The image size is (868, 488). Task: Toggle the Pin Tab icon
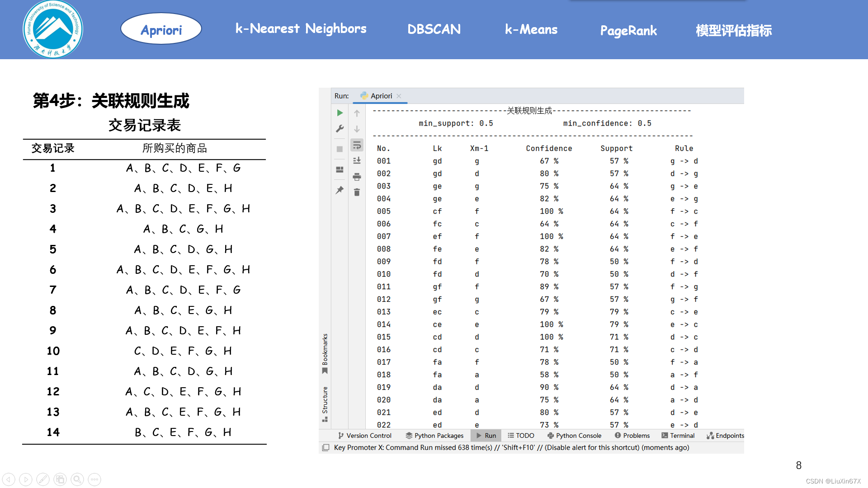point(340,190)
